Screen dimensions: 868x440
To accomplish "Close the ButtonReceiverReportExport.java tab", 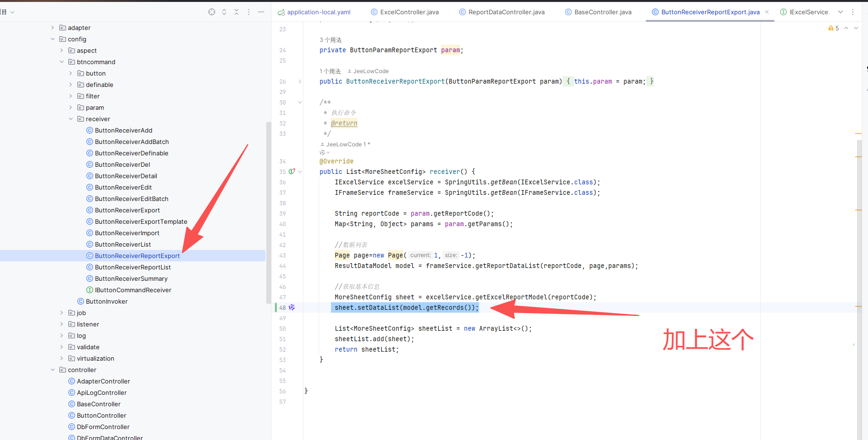I will [767, 12].
